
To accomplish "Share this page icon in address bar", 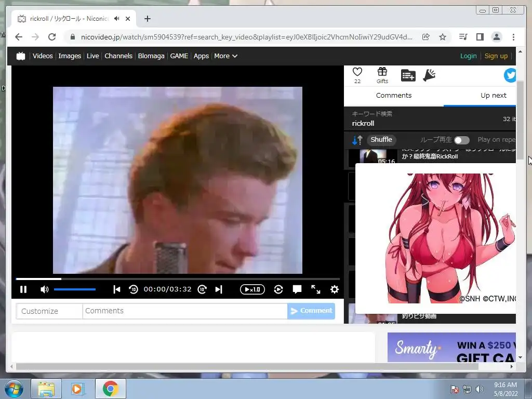I will [x=426, y=37].
